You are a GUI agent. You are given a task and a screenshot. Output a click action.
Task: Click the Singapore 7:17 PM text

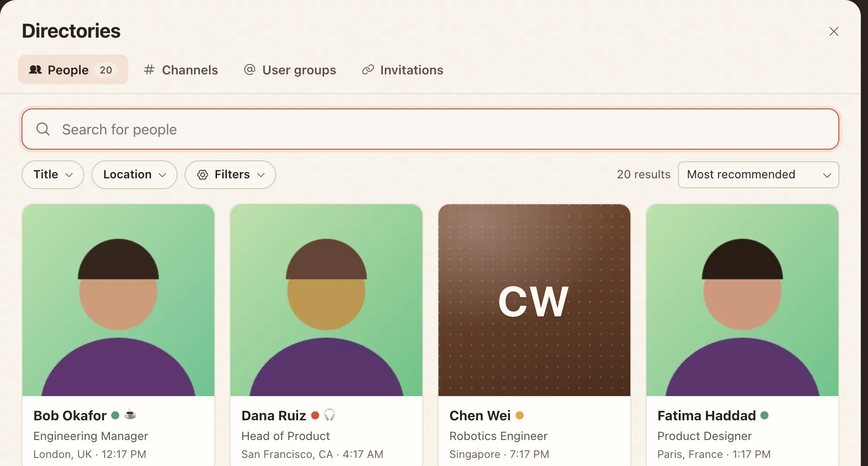[x=499, y=454]
